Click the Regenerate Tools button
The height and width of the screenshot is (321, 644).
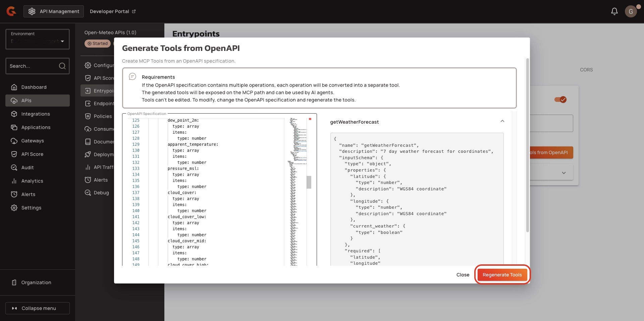click(x=502, y=275)
